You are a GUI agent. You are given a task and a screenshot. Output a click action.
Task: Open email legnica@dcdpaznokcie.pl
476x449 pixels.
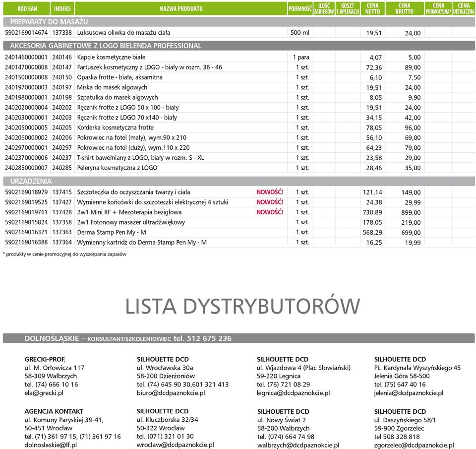pos(293,393)
